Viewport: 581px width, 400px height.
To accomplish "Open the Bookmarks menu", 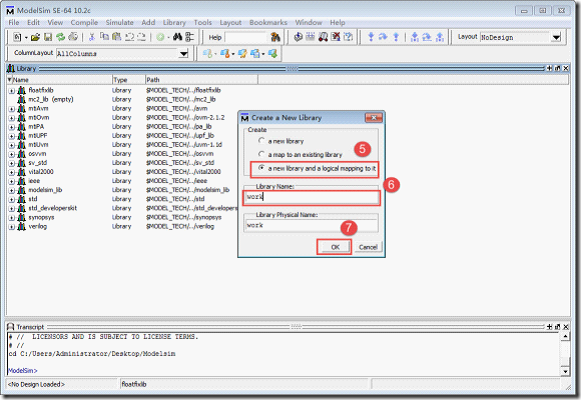I will pos(268,23).
